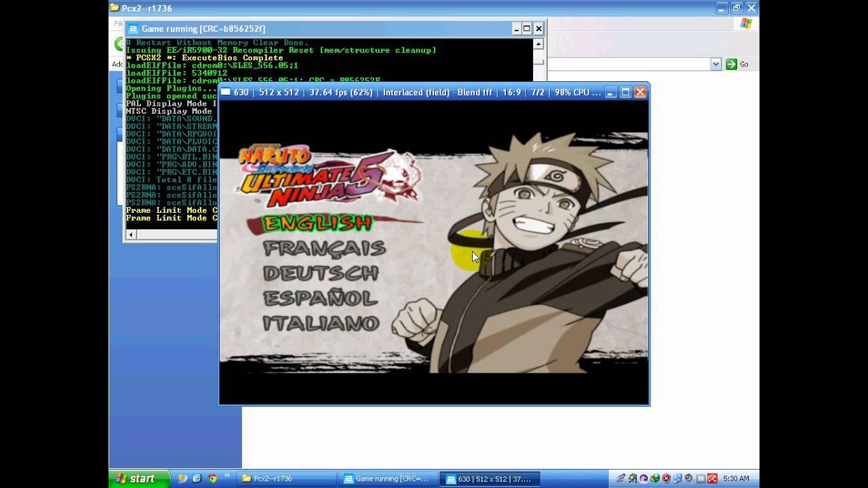Open the Chrome quick launch icon
The image size is (868, 488).
212,479
